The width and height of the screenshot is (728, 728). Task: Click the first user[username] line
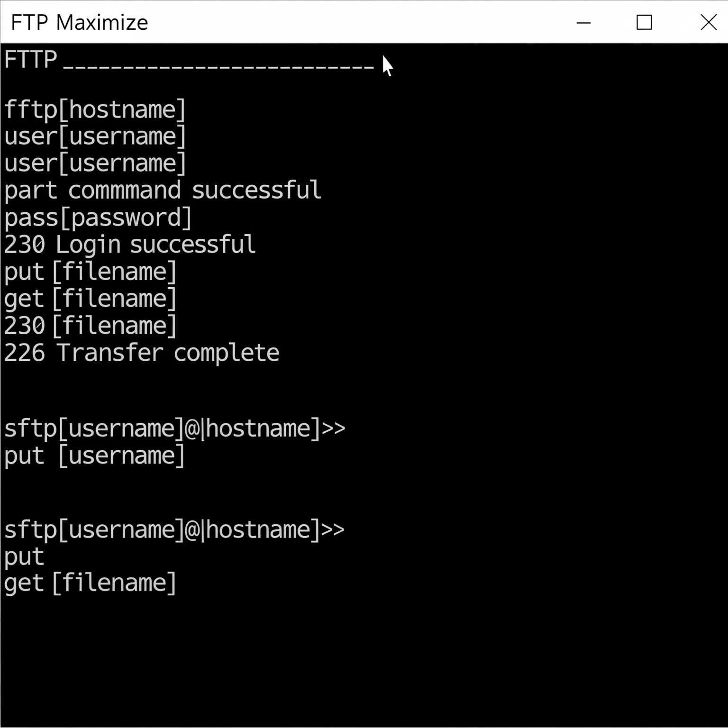coord(95,136)
